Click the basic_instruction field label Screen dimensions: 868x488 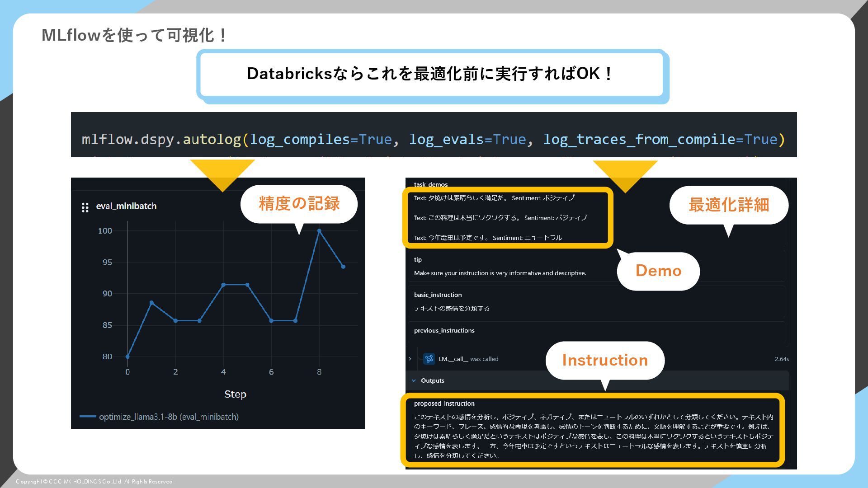tap(438, 295)
